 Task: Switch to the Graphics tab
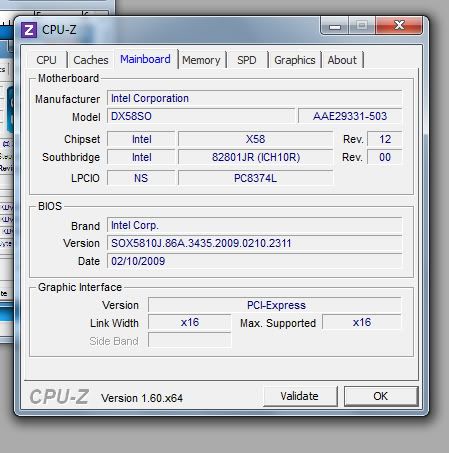(x=295, y=60)
